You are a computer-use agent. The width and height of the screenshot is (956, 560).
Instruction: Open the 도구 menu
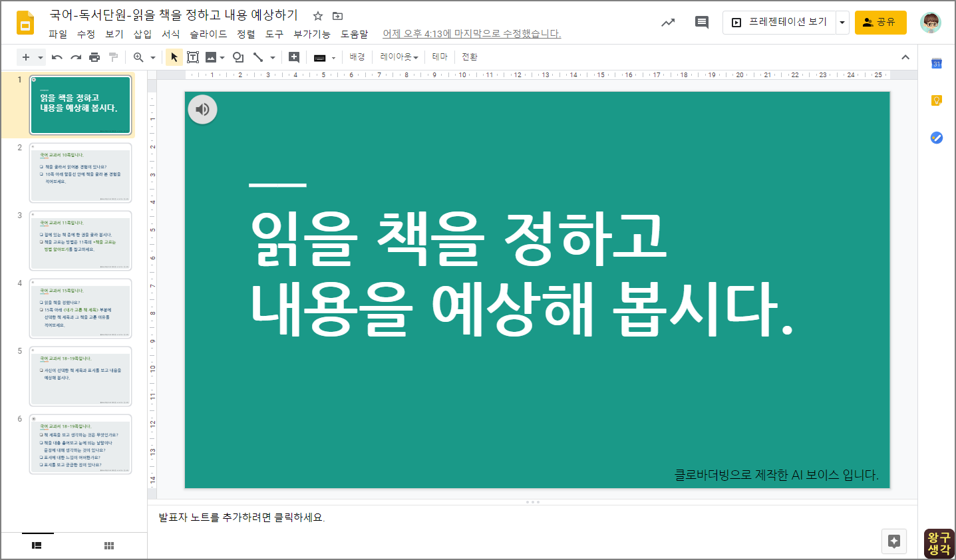pos(274,34)
